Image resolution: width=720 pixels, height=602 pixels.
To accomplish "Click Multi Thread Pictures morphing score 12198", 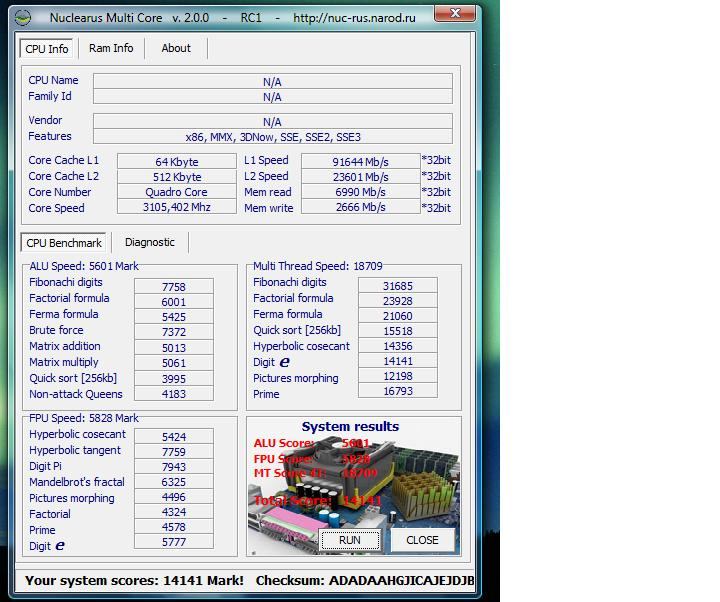I will (398, 376).
